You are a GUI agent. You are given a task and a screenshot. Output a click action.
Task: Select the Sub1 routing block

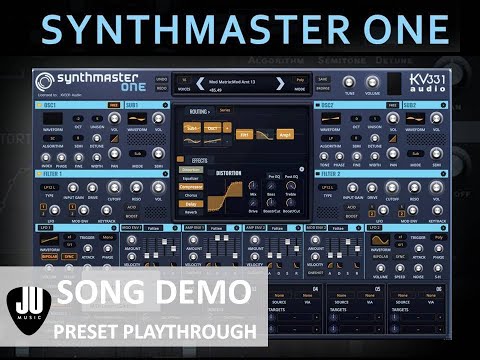192,128
